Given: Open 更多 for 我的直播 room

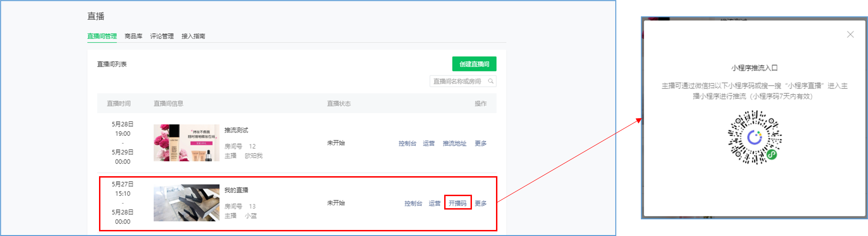Looking at the screenshot, I should click(x=481, y=203).
